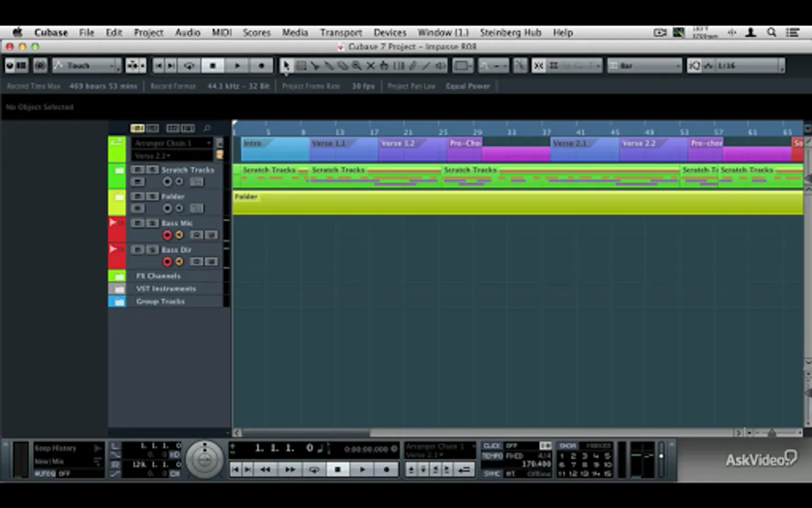Toggle the cycle loop in transport panel
812x508 pixels.
pyautogui.click(x=314, y=469)
